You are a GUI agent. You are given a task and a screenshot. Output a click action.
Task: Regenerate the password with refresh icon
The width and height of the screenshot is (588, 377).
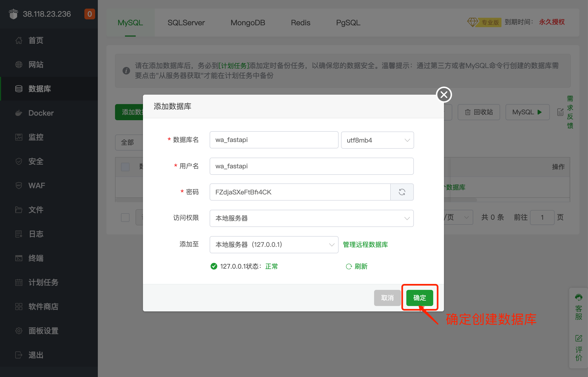402,192
